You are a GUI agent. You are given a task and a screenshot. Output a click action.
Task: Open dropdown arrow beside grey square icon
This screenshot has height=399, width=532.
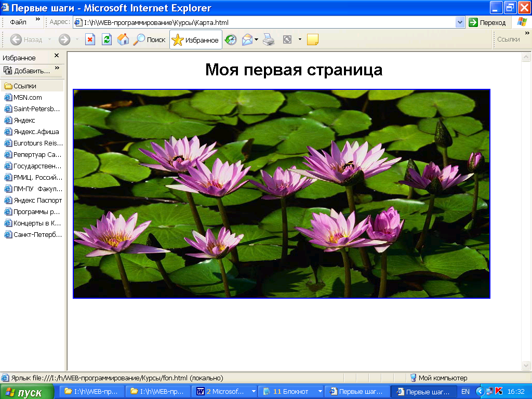[x=300, y=39]
